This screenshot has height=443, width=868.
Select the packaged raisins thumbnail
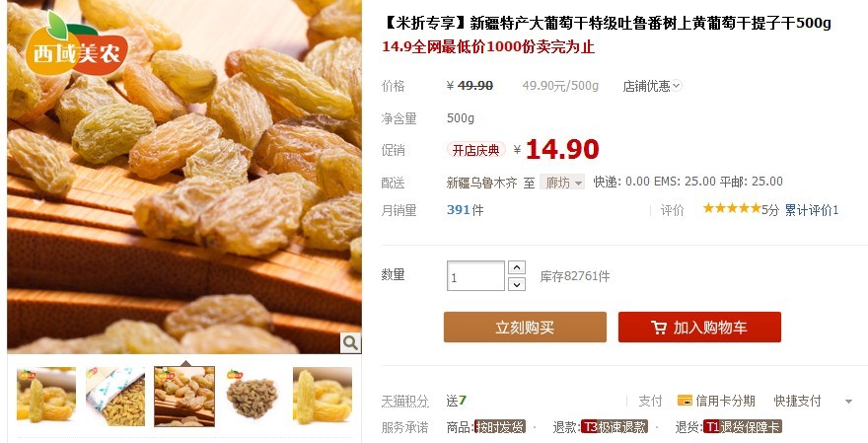click(x=115, y=397)
